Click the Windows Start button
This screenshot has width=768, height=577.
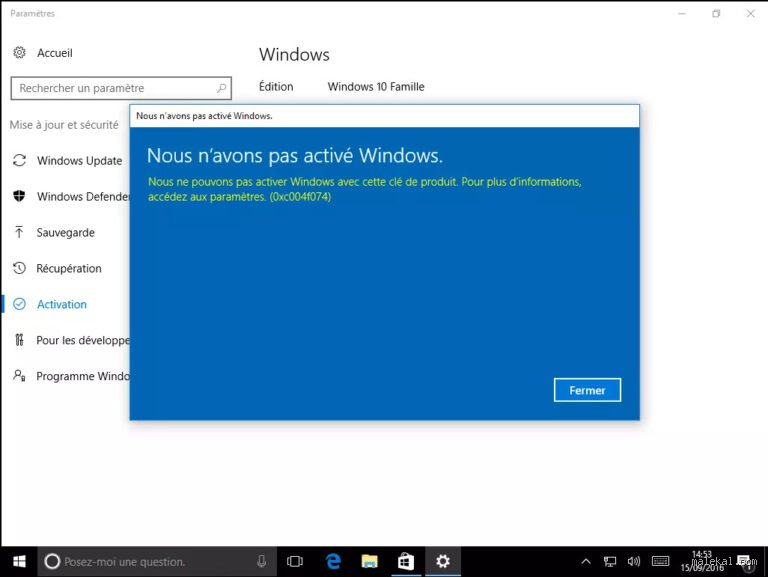[x=19, y=561]
